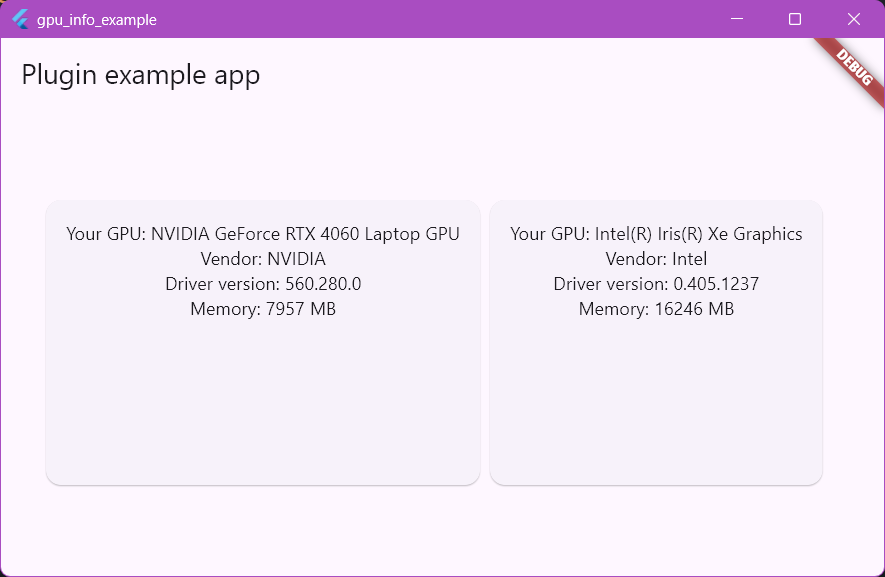Select the NVIDIA GeForce RTX 4060 Laptop GPU line
This screenshot has height=577, width=885.
pos(263,234)
